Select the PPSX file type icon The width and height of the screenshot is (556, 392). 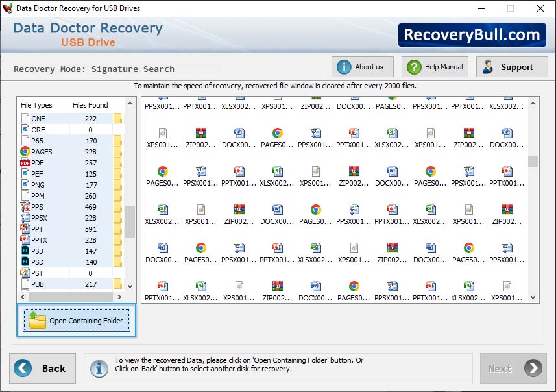coord(25,217)
